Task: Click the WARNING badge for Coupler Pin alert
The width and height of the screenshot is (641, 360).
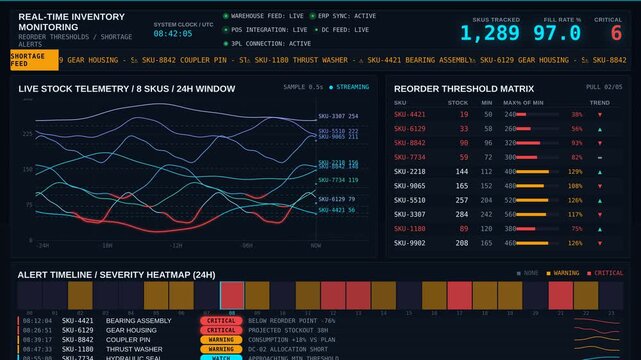Action: 221,340
